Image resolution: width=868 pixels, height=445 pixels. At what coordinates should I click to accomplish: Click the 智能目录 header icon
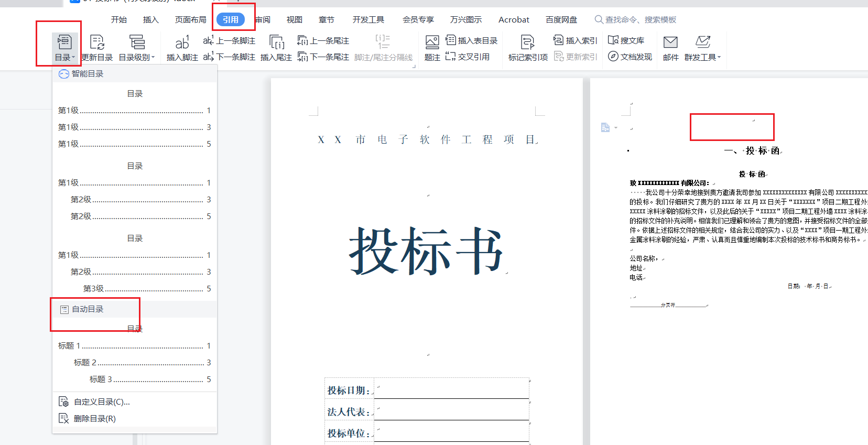[x=64, y=74]
